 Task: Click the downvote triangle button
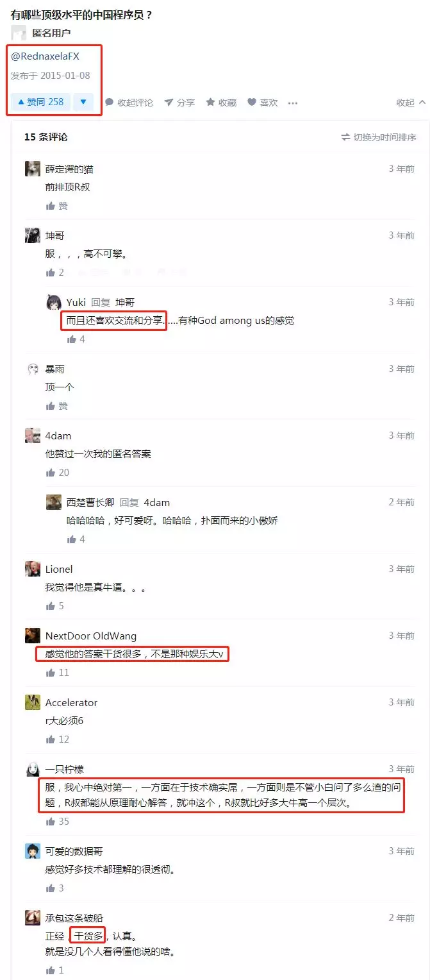tap(83, 102)
